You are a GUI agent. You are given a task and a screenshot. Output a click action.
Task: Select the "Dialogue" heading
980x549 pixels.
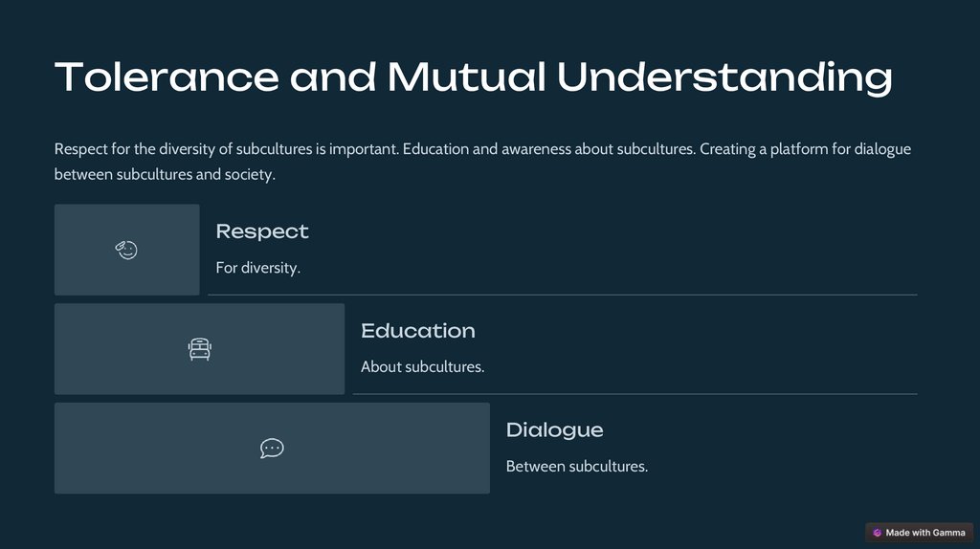[x=554, y=430]
